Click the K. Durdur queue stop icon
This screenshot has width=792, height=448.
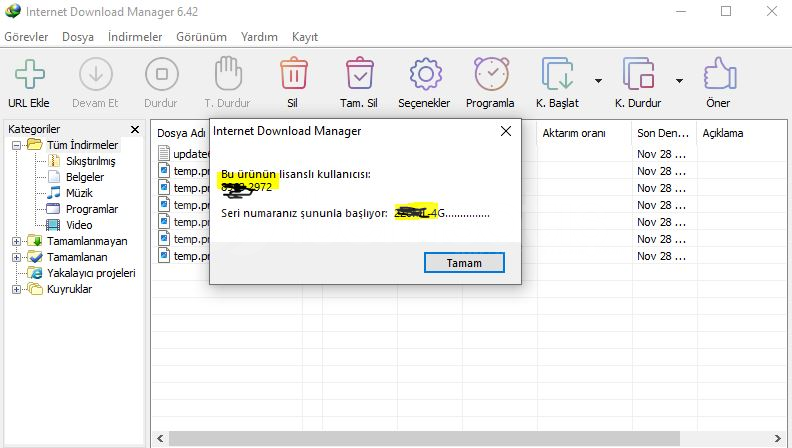tap(638, 74)
